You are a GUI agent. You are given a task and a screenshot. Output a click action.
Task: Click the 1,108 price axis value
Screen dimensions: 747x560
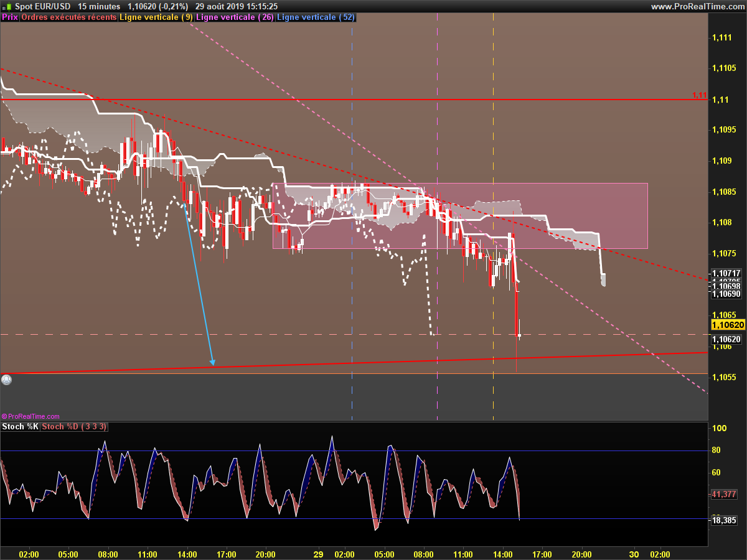(722, 223)
